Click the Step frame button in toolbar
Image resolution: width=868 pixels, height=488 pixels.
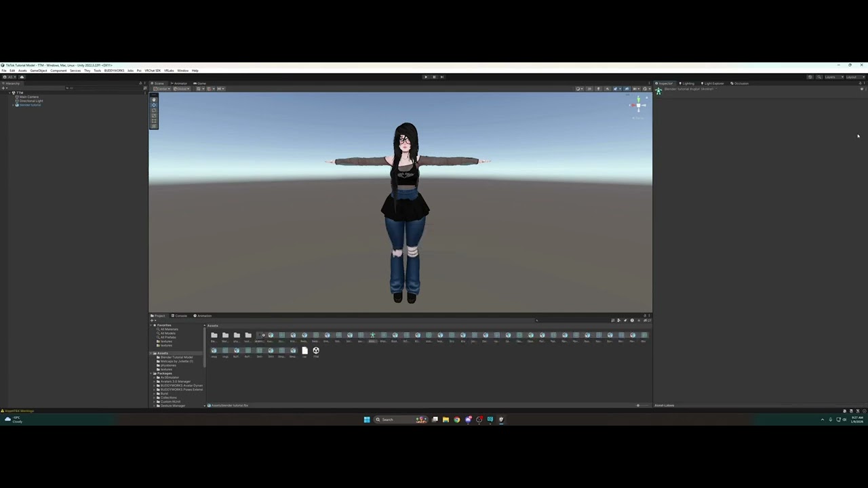point(442,77)
